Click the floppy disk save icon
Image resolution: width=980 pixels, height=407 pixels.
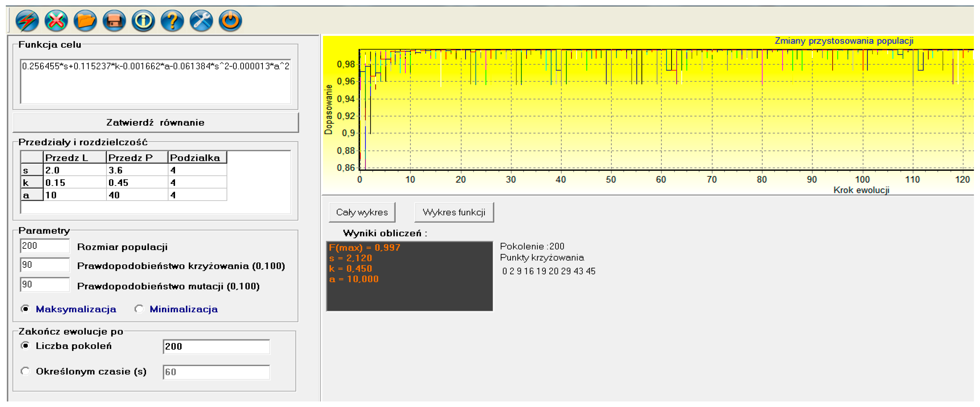click(x=114, y=20)
